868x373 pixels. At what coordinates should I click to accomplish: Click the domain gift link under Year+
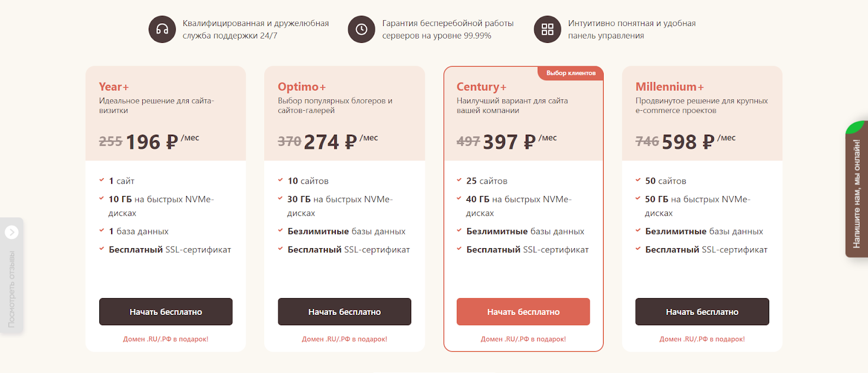165,339
